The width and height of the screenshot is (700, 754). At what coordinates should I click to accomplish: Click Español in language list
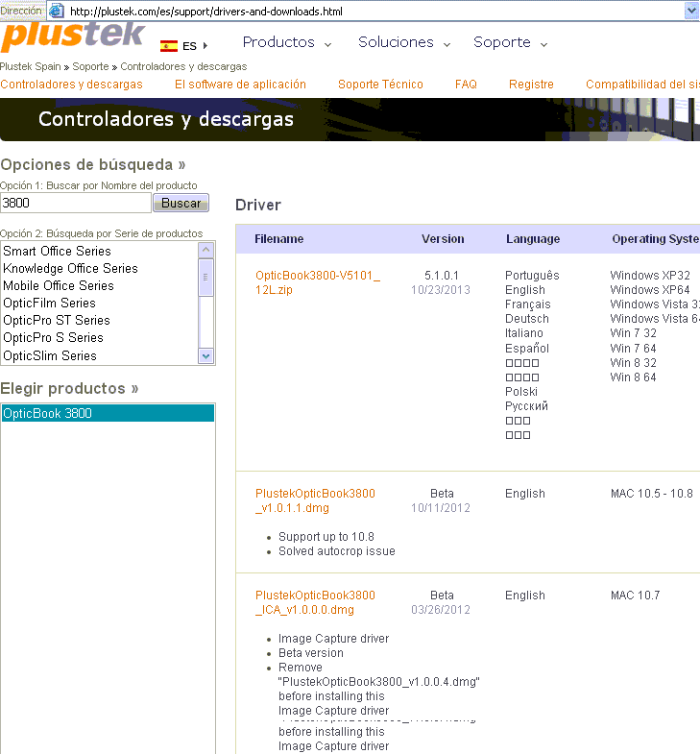[x=527, y=348]
